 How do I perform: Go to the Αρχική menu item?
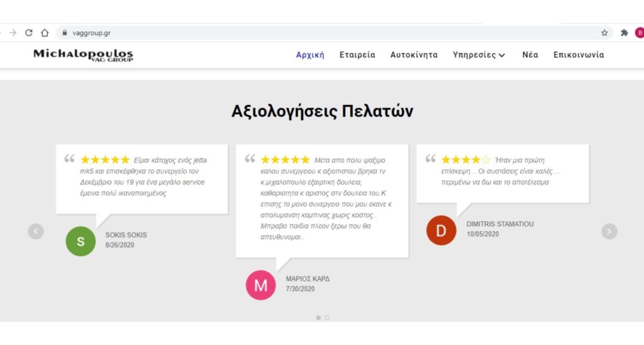coord(310,55)
